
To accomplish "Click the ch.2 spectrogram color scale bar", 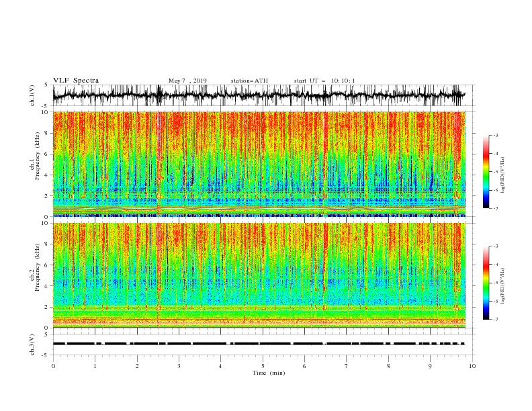I will click(486, 283).
